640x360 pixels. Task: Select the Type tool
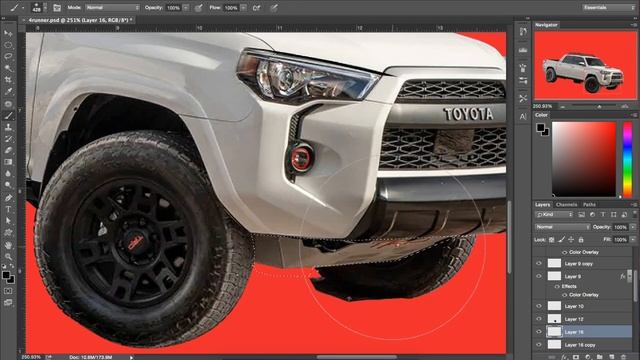(x=8, y=209)
